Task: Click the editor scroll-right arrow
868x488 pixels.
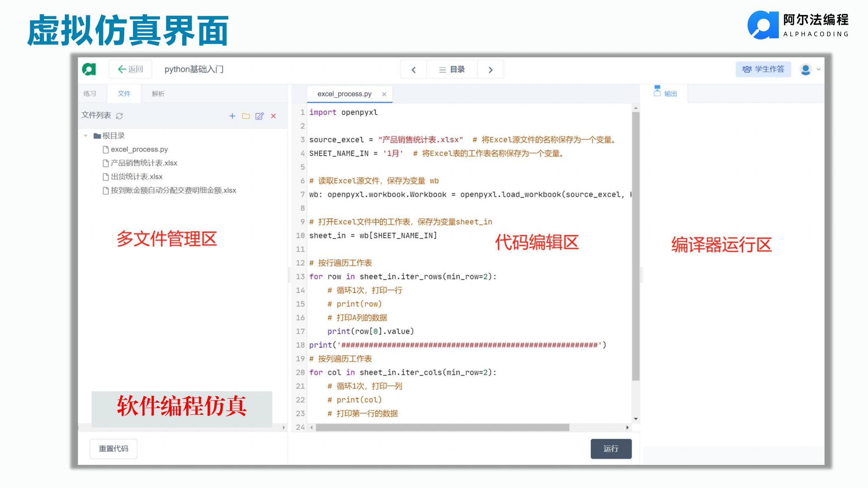Action: [627, 427]
